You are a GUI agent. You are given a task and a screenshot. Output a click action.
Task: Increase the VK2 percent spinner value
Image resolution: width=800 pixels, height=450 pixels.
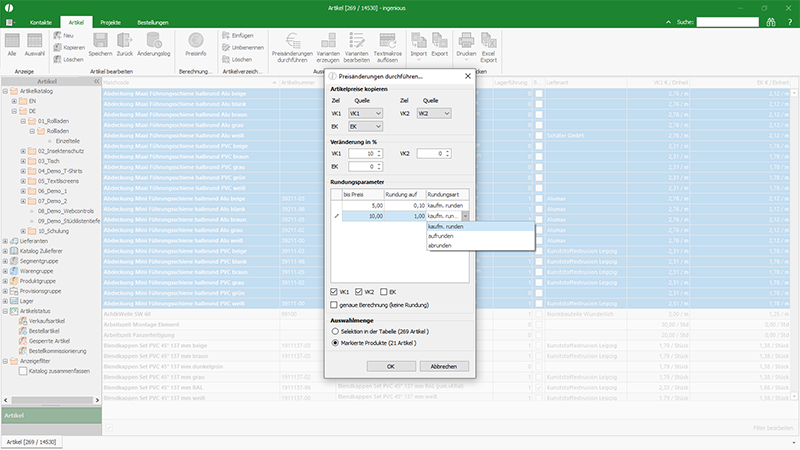(447, 152)
